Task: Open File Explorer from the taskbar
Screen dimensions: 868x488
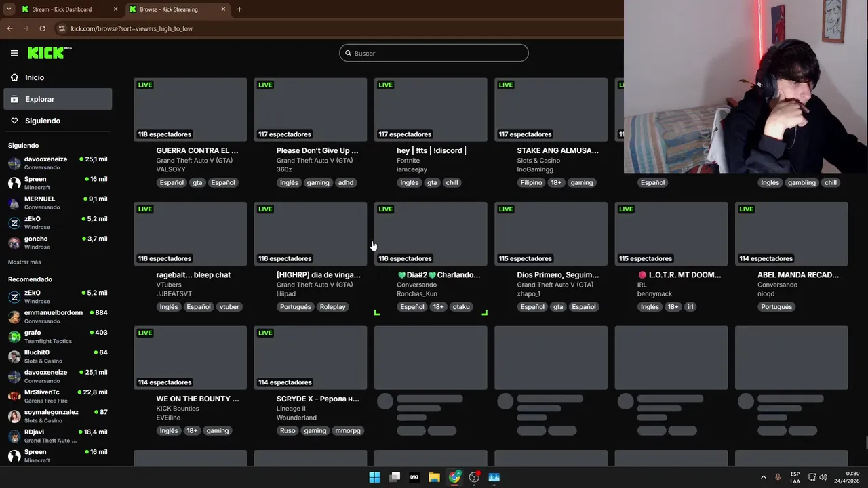Action: (434, 477)
